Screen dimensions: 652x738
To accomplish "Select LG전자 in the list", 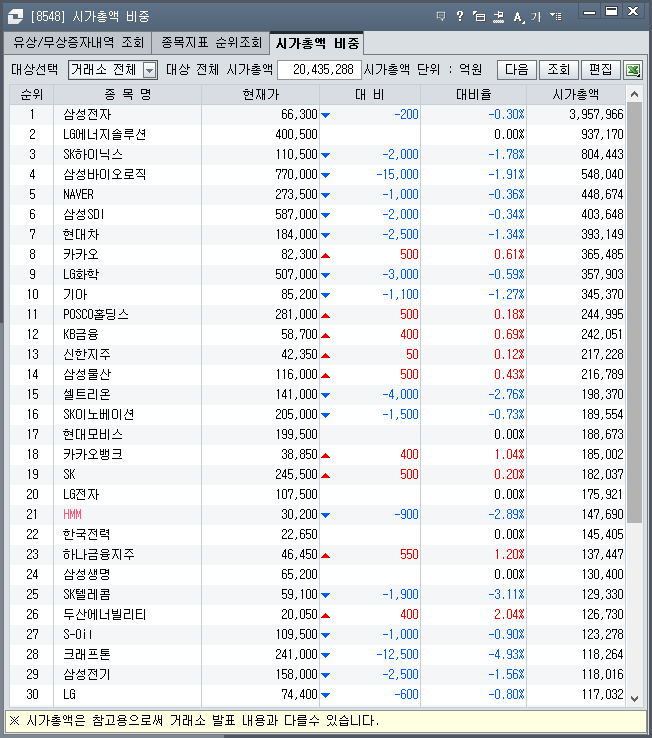I will [81, 495].
